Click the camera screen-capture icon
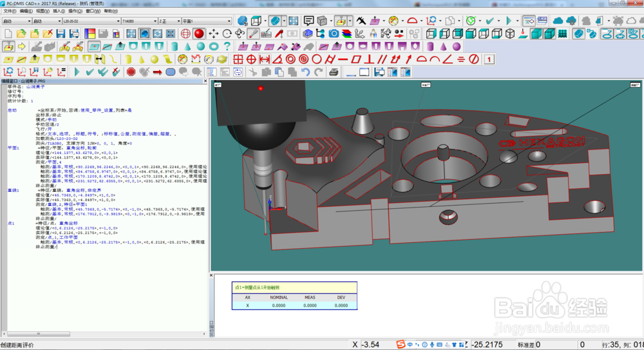644x350 pixels. click(334, 34)
